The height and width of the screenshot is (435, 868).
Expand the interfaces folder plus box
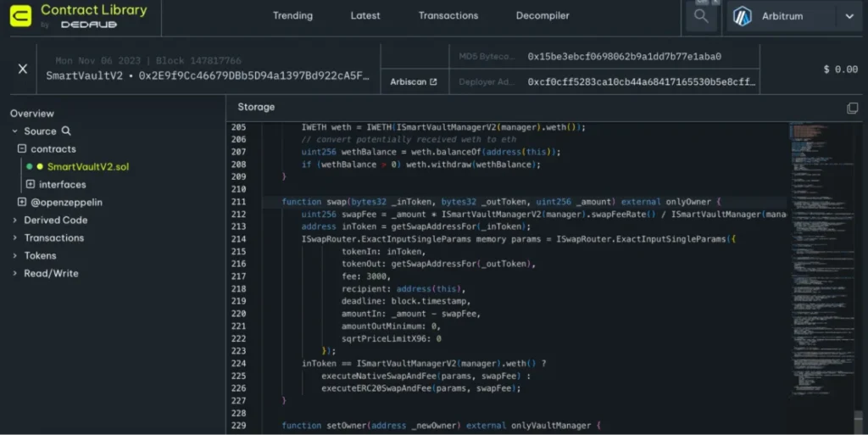click(31, 185)
